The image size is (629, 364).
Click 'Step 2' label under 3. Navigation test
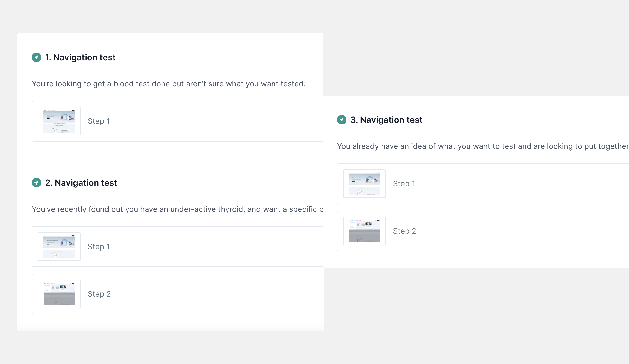(x=404, y=231)
